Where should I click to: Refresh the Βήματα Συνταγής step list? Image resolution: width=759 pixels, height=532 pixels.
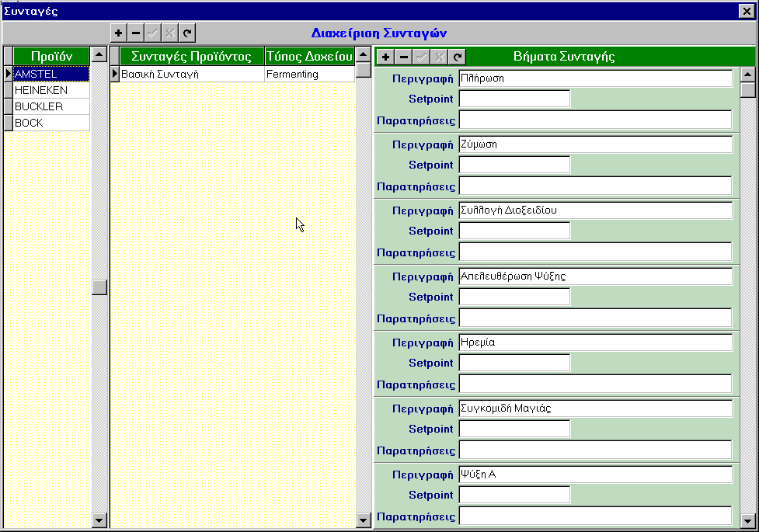[x=458, y=57]
